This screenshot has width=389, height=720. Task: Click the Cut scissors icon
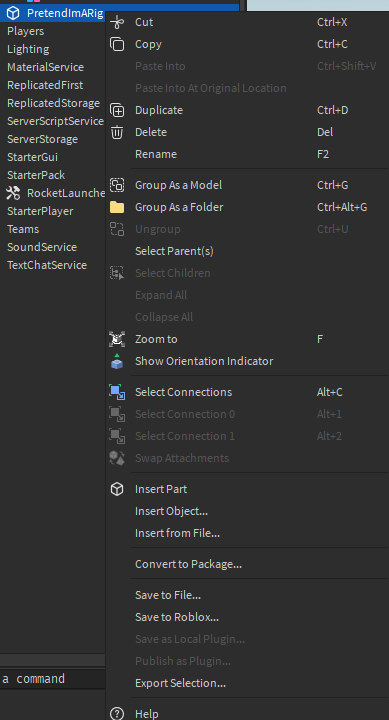pos(117,22)
